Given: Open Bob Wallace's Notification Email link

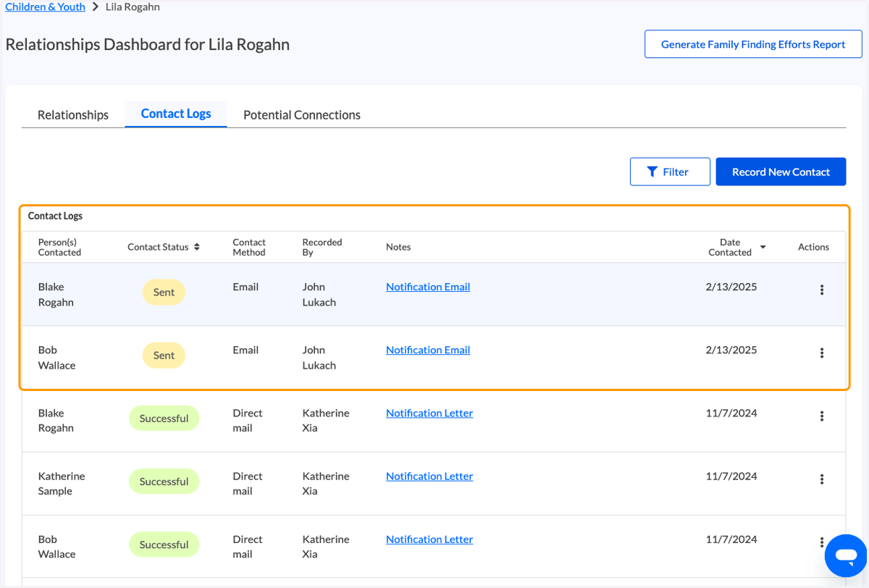Looking at the screenshot, I should pyautogui.click(x=428, y=350).
